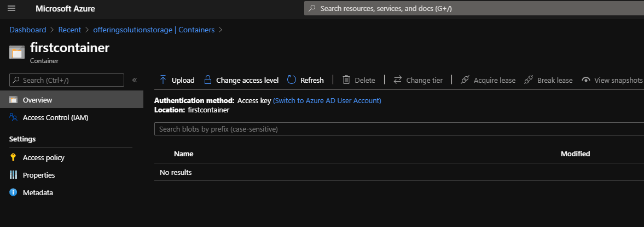Click the firstcontainer page title

pos(70,48)
